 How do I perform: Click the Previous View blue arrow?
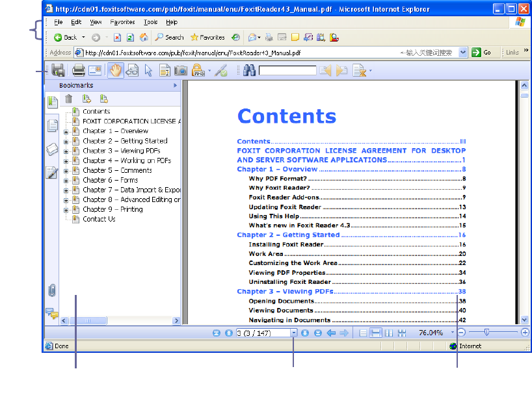tap(331, 333)
